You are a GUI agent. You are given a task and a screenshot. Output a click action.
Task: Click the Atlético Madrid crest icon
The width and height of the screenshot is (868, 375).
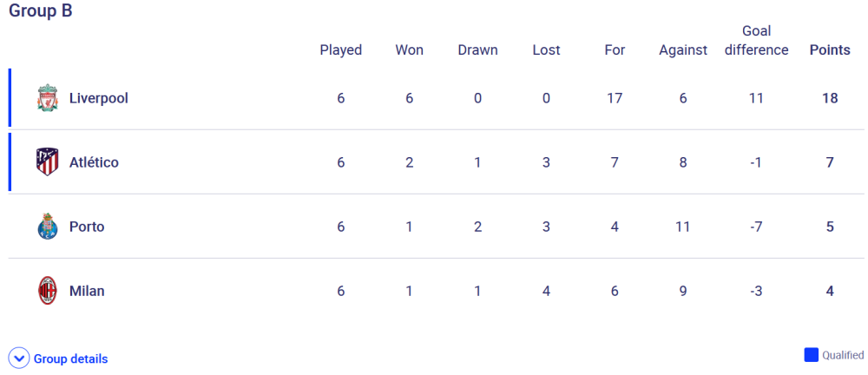point(47,162)
